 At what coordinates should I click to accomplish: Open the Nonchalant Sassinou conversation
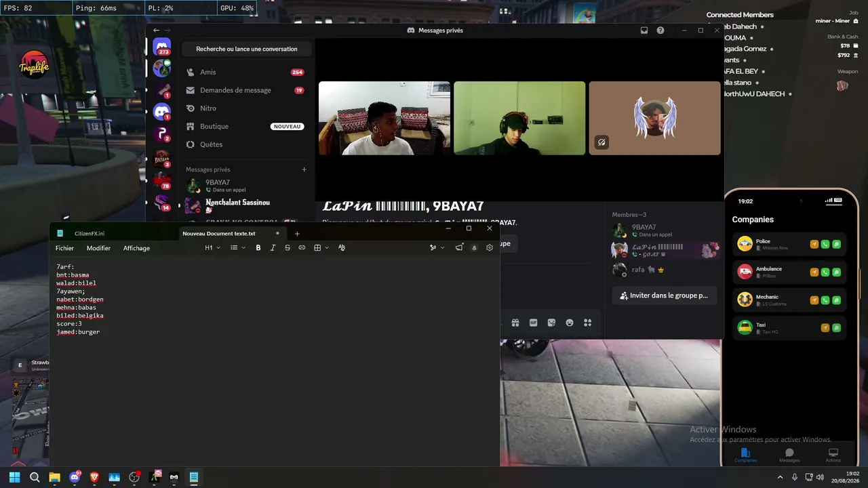245,205
